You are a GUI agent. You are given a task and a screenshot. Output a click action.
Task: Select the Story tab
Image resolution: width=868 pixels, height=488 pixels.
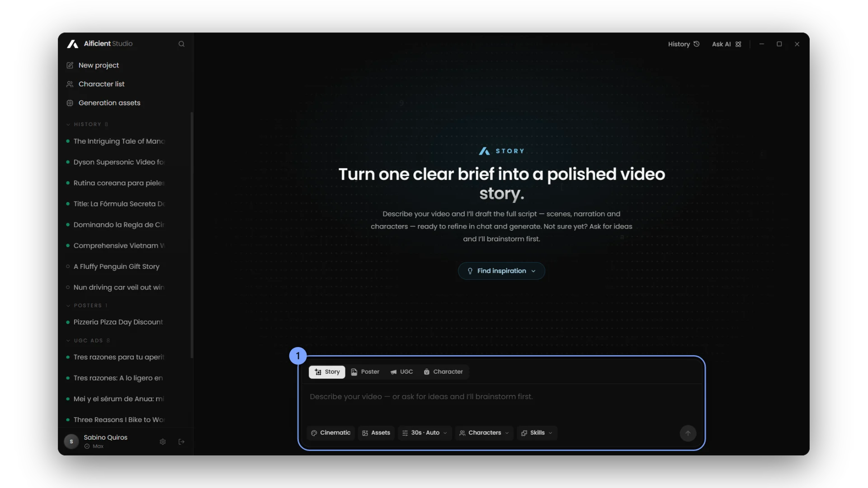pos(327,372)
